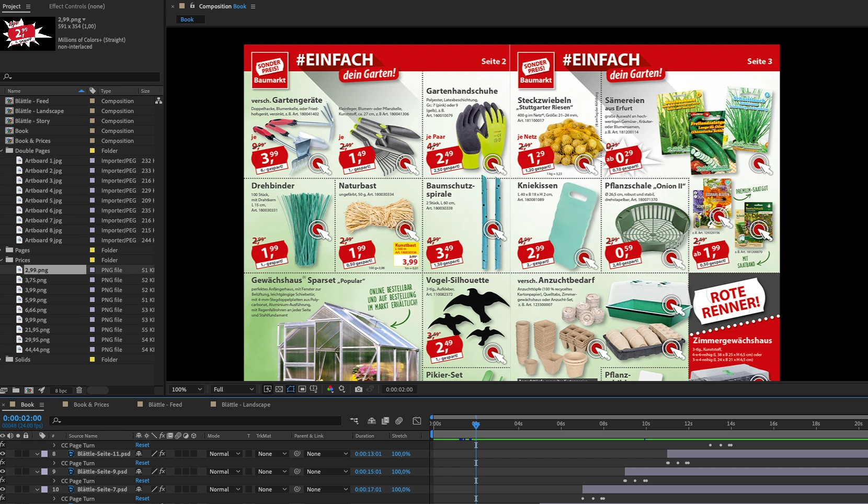Create a new composition icon in Project panel
This screenshot has height=504, width=868.
(29, 390)
